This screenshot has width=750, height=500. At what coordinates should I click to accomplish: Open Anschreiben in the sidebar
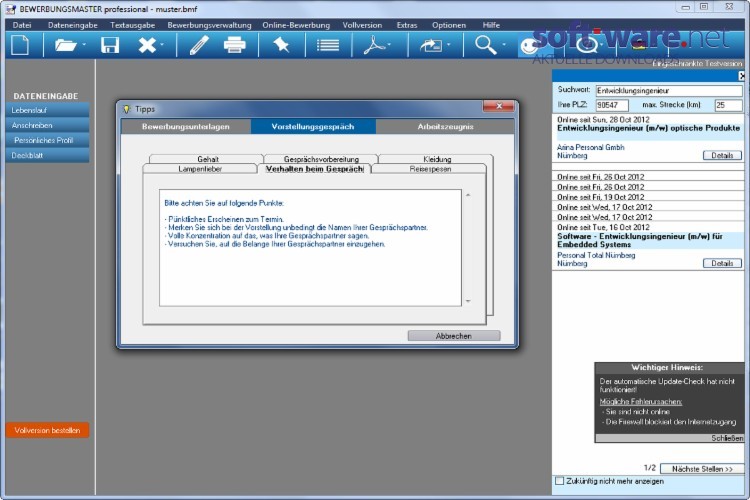point(47,125)
